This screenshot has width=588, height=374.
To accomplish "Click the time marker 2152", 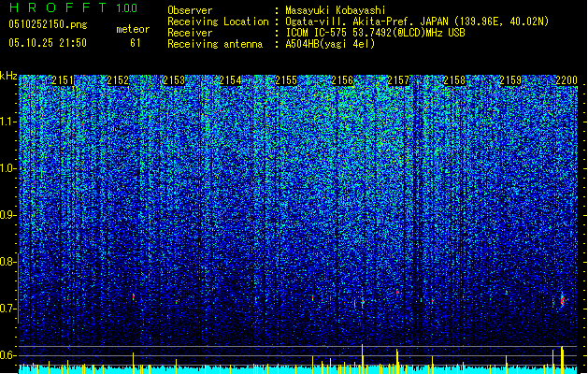I will [118, 80].
